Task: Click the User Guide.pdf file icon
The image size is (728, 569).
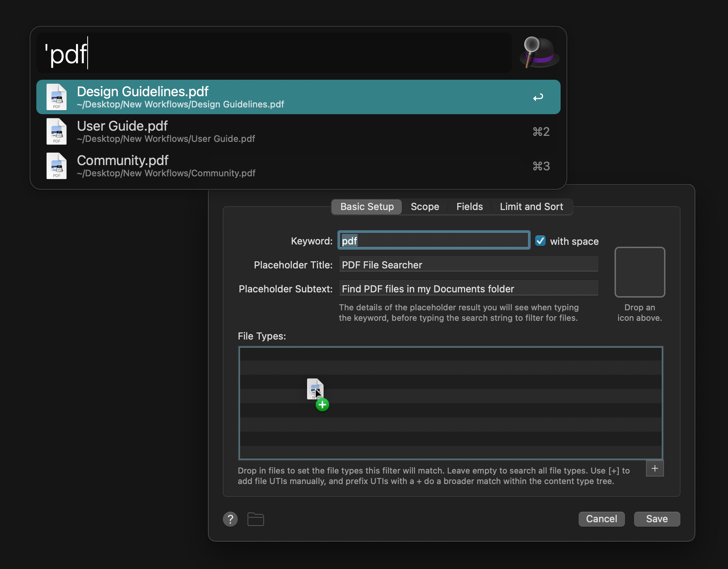Action: tap(56, 131)
